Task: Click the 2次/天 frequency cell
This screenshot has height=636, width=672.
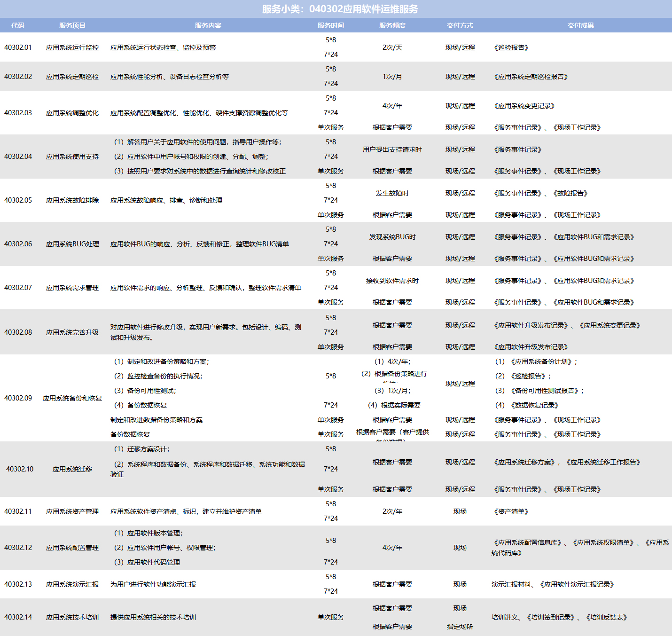Action: (392, 47)
